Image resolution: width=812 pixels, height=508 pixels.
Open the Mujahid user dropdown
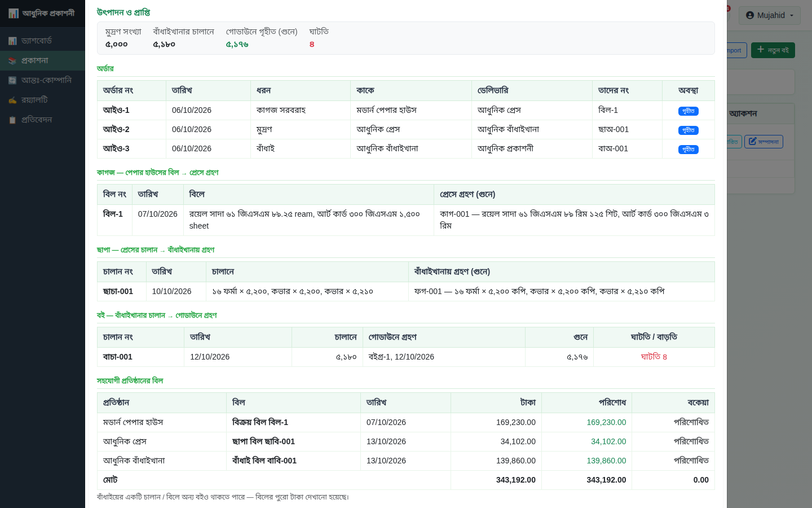(x=769, y=15)
